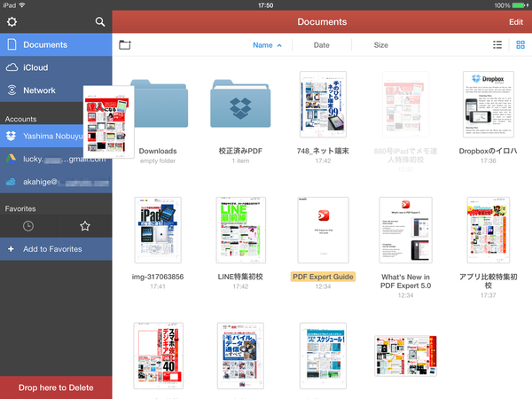Open the Downloads folder

click(x=159, y=104)
